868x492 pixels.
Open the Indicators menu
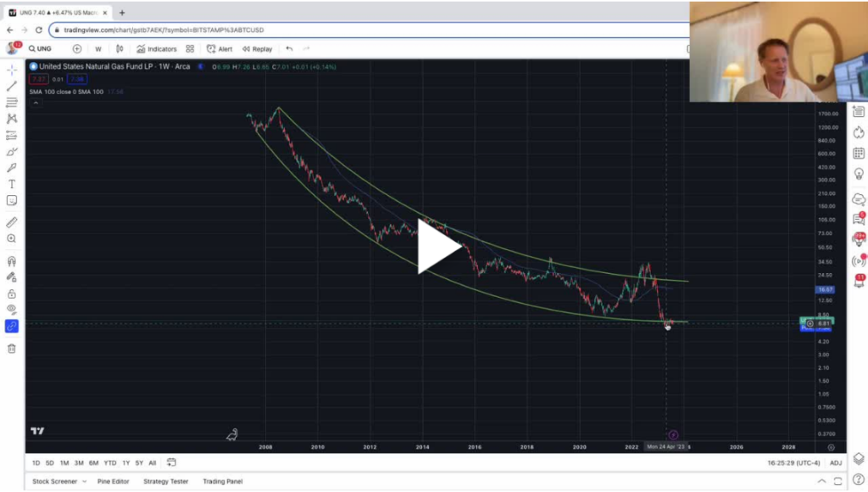pos(157,48)
